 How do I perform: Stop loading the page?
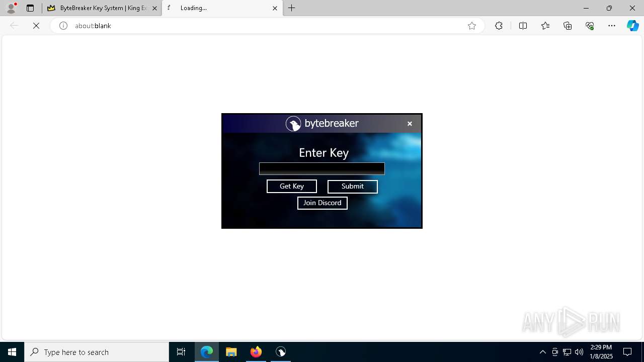36,26
